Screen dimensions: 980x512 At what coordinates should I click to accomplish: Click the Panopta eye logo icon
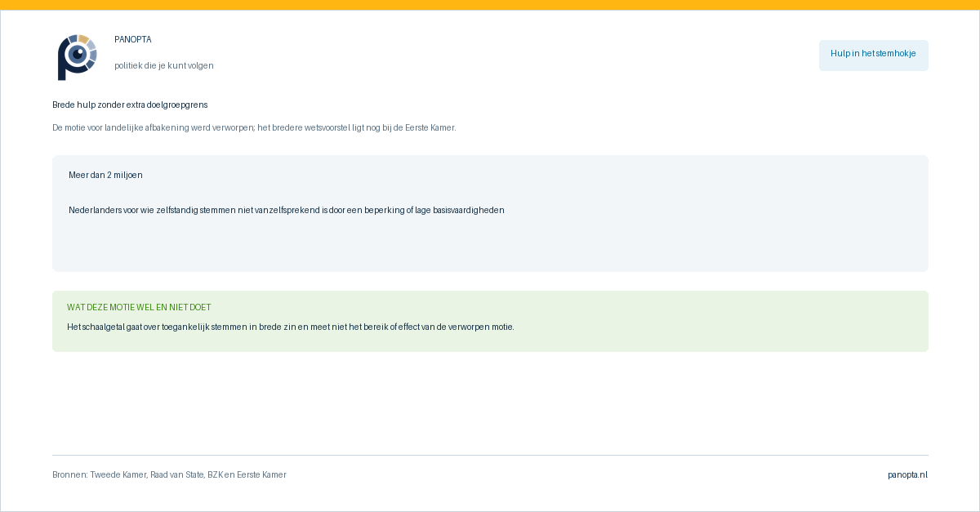pos(77,56)
